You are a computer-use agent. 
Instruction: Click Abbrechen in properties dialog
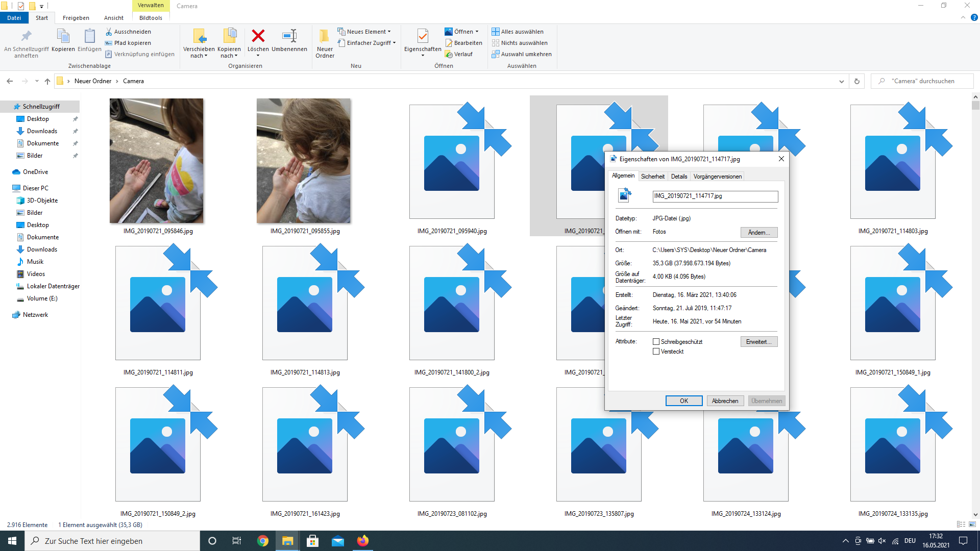pos(725,401)
